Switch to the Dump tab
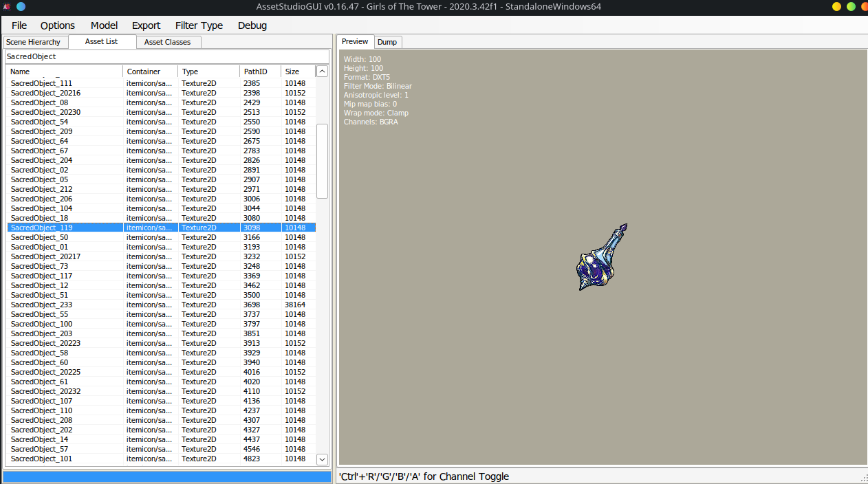Image resolution: width=868 pixels, height=484 pixels. click(387, 42)
